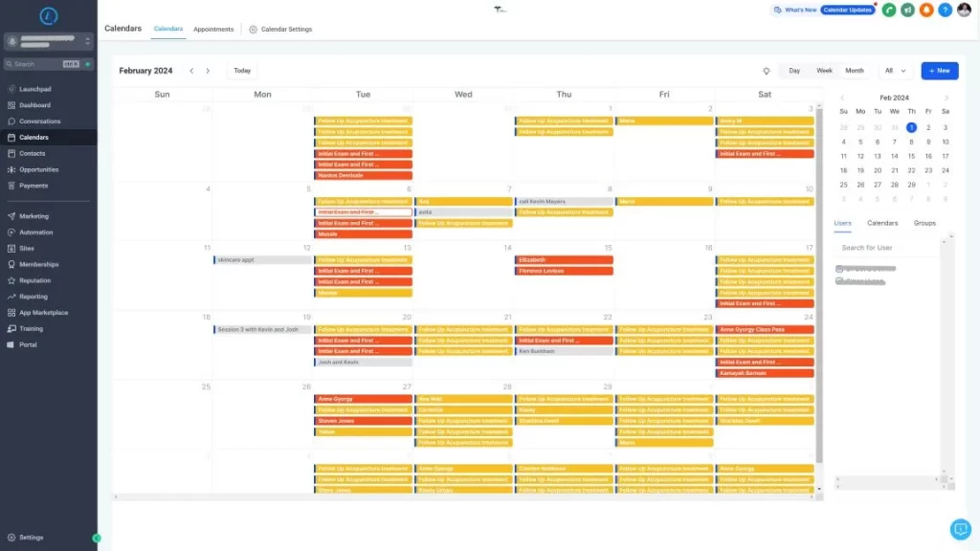Click the Today button
Image resolution: width=980 pixels, height=551 pixels.
[x=242, y=71]
